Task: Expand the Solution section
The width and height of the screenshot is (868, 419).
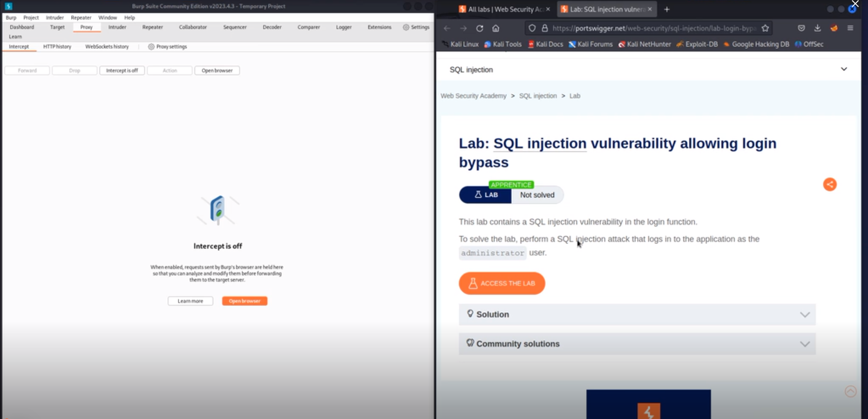Action: coord(637,314)
